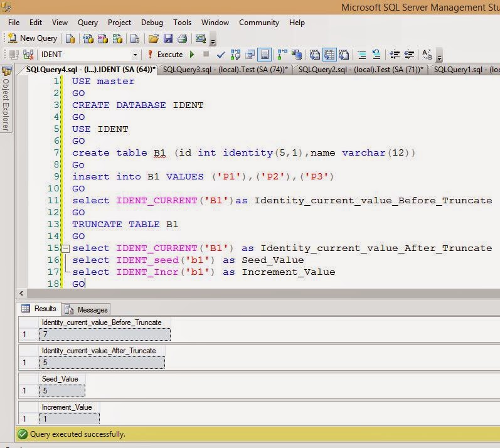Toggle Include Client Statistics
The height and width of the screenshot is (448, 500).
pyautogui.click(x=297, y=55)
